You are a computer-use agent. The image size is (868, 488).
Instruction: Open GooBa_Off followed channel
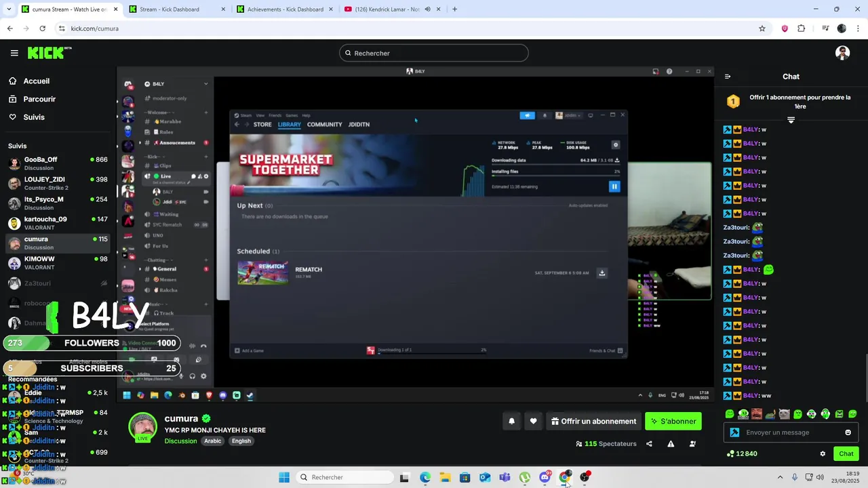tap(58, 163)
